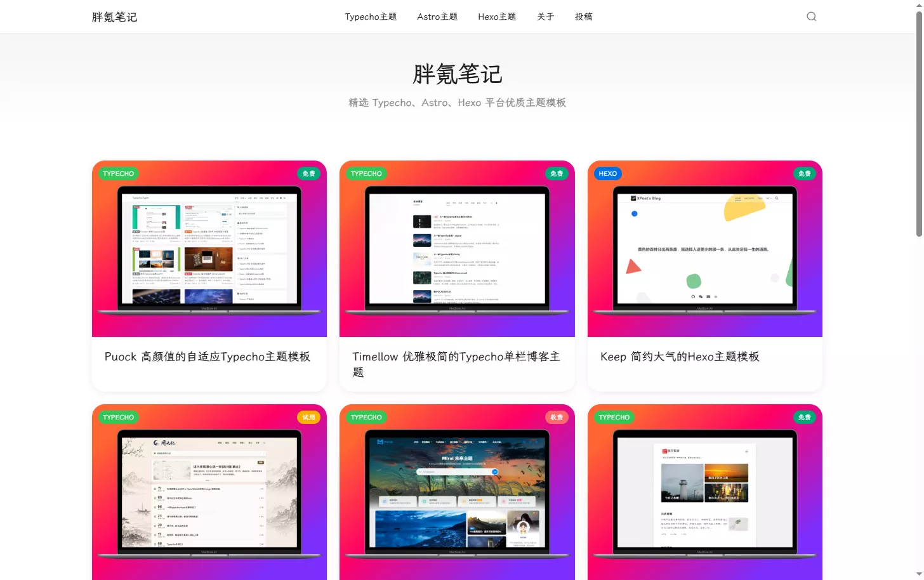This screenshot has width=924, height=580.
Task: Click the subtitle 精选 Typecho、Astro、Hexo 平台优质主题模板
Action: click(x=457, y=102)
